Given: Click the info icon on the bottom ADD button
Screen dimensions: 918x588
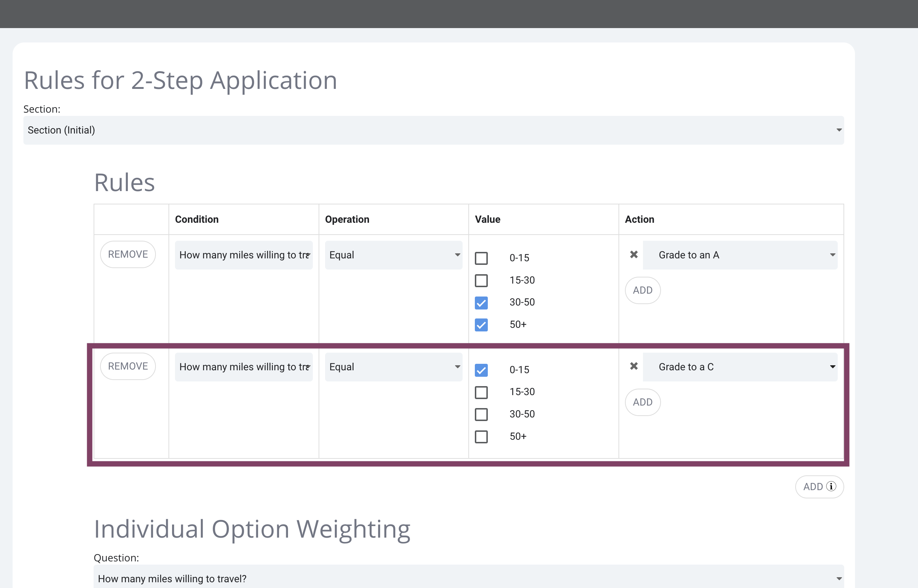Looking at the screenshot, I should pos(831,487).
